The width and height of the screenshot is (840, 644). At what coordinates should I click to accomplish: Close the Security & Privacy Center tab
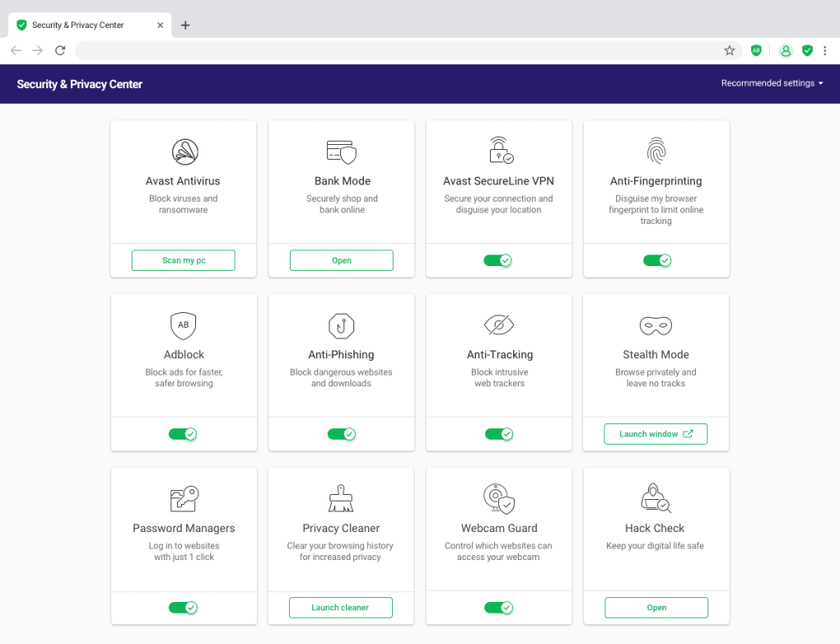pyautogui.click(x=160, y=26)
